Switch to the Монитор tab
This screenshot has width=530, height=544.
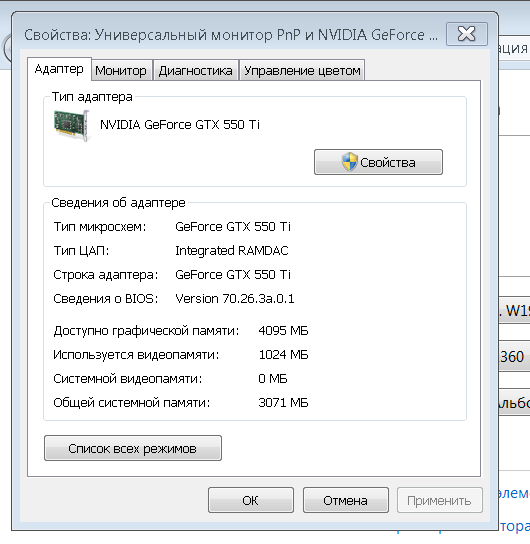pyautogui.click(x=121, y=70)
